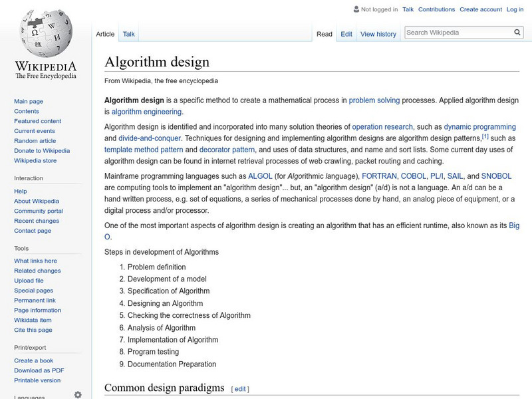Follow the template method pattern link

(x=144, y=150)
